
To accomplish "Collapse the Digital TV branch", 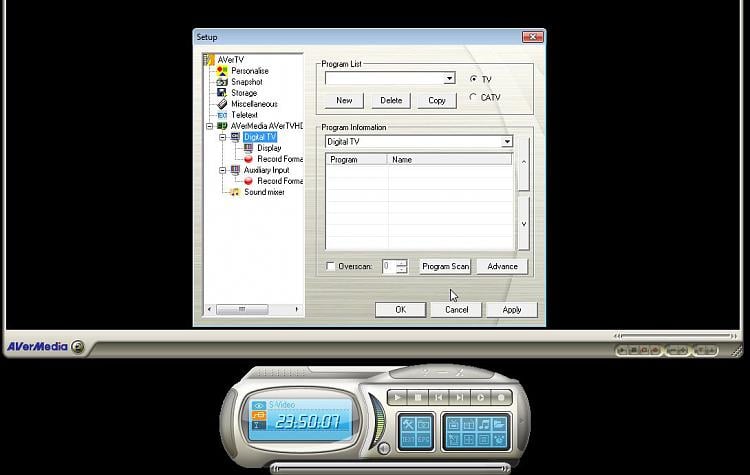I will (222, 137).
